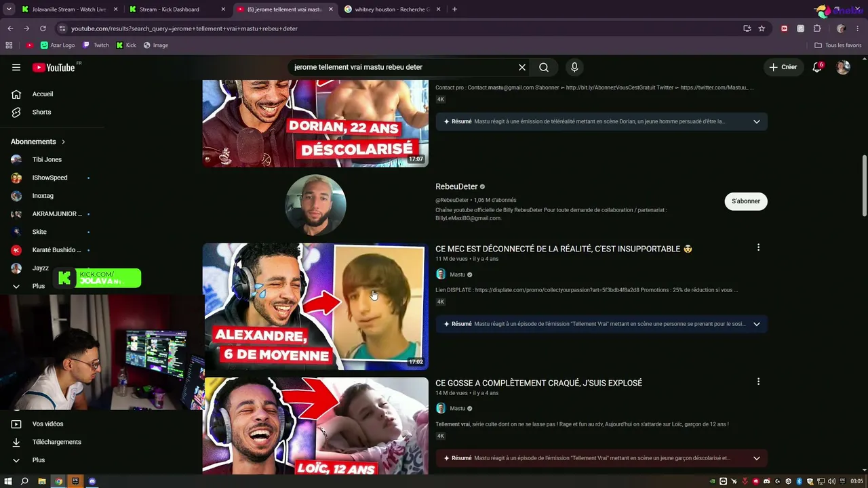Image resolution: width=868 pixels, height=488 pixels.
Task: Go to the YouTube home logo
Action: click(54, 67)
